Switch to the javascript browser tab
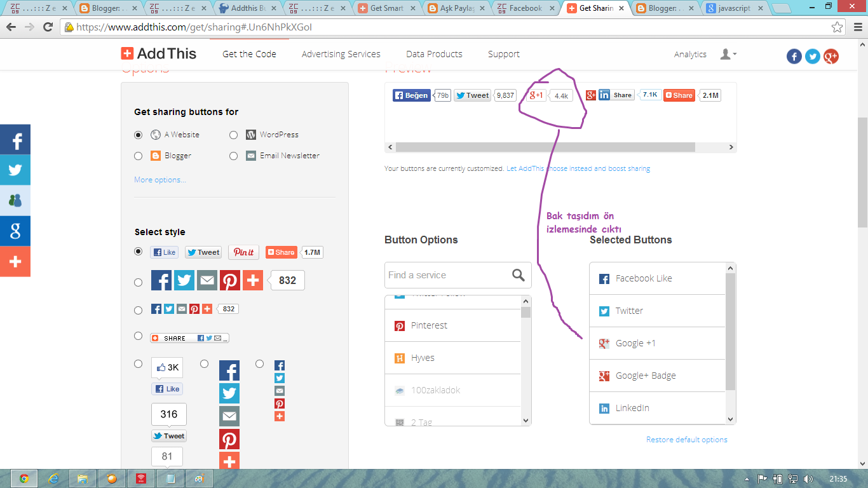 [734, 8]
